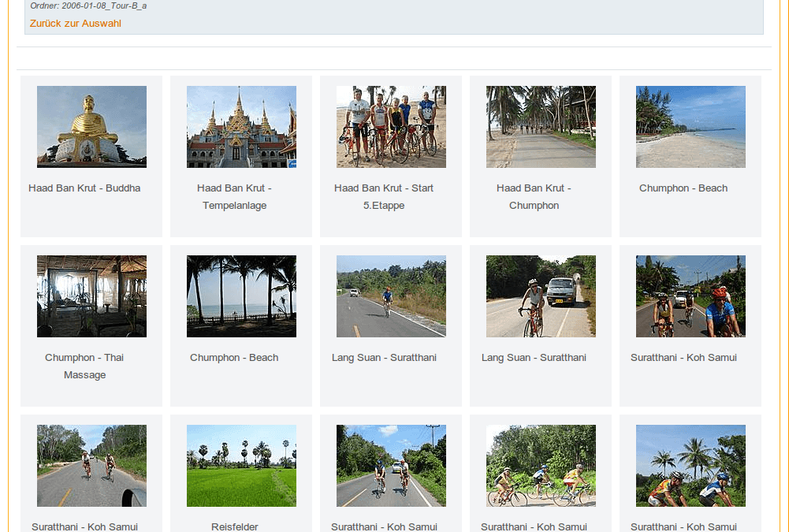Select 'Suratthani - Koh Samui' caption under three-cyclist photo
789x532 pixels.
click(534, 527)
